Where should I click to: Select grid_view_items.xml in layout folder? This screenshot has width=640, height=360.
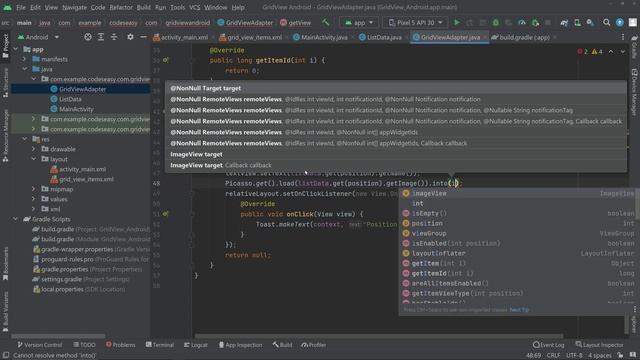[x=86, y=179]
